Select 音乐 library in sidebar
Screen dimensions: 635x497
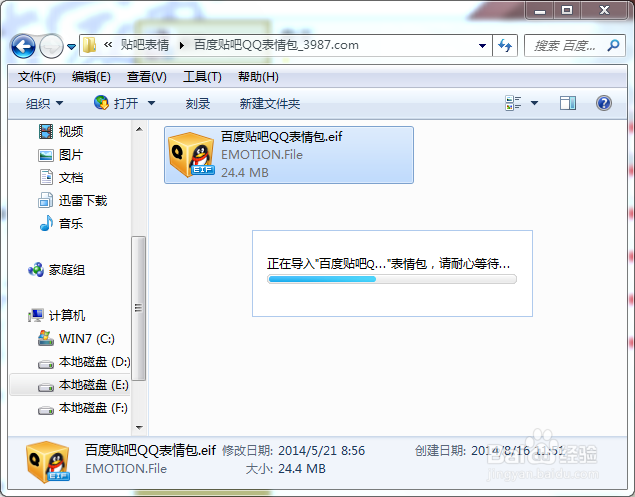click(x=71, y=223)
